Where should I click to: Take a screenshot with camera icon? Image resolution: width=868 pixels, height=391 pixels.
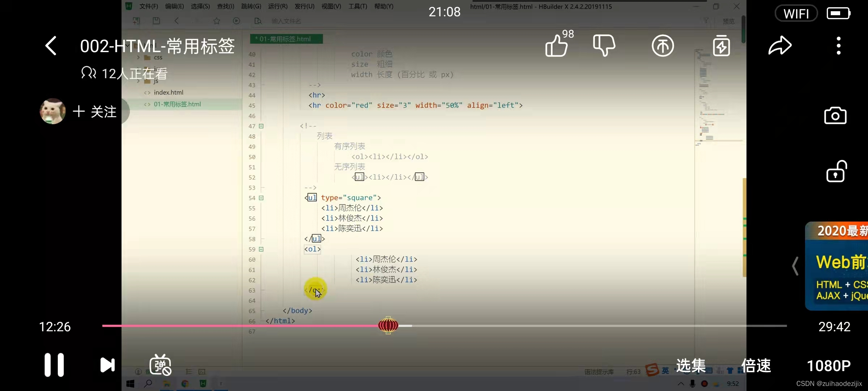[835, 116]
